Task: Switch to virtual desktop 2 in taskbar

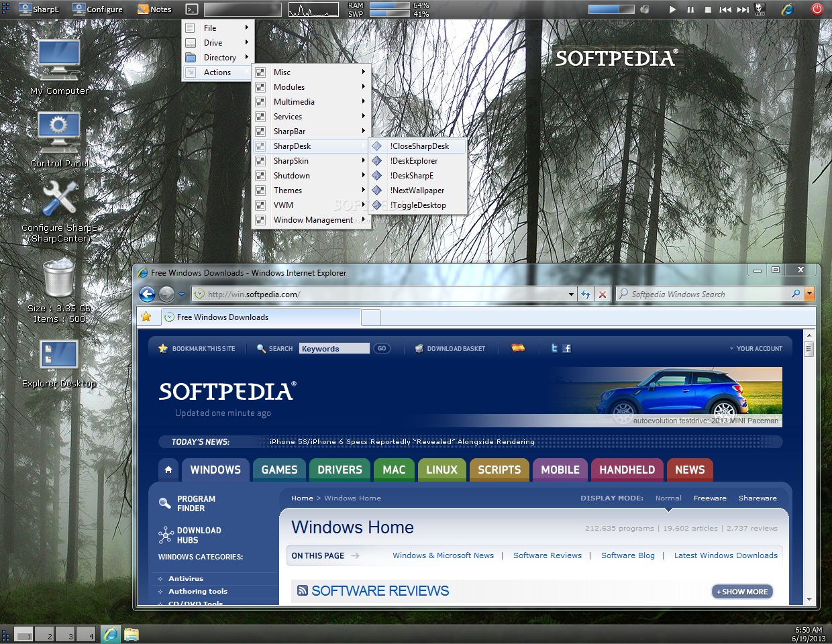Action: (44, 634)
